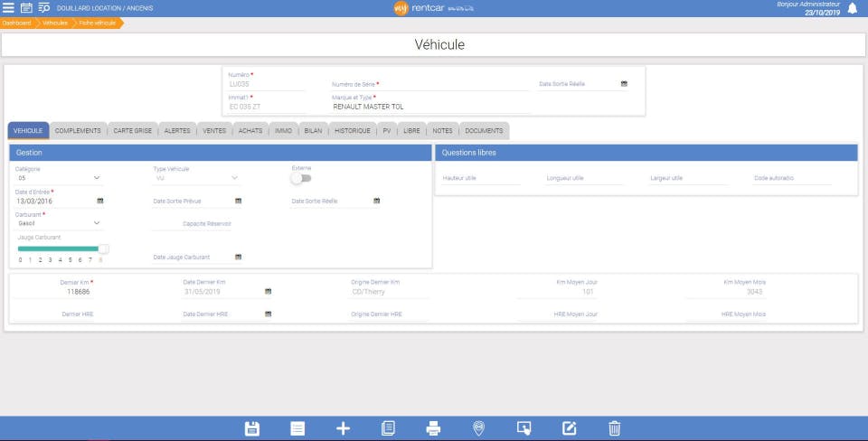Open the map location pin icon
Viewport: 868px width, 441px height.
point(479,428)
